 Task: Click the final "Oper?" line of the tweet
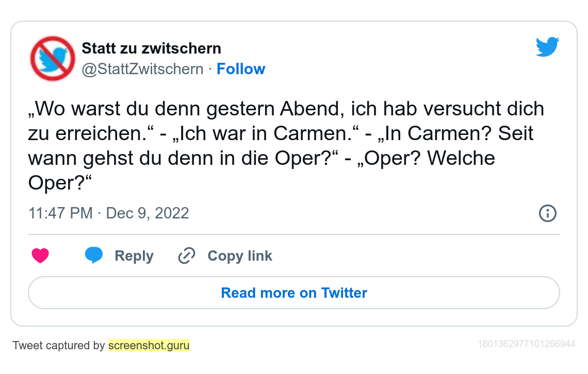tap(60, 183)
